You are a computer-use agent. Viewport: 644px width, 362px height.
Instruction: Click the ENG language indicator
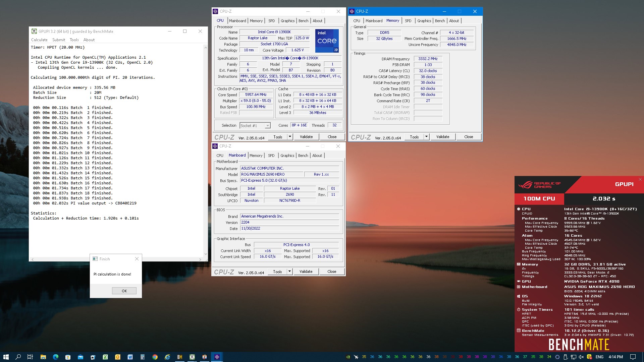tap(599, 357)
